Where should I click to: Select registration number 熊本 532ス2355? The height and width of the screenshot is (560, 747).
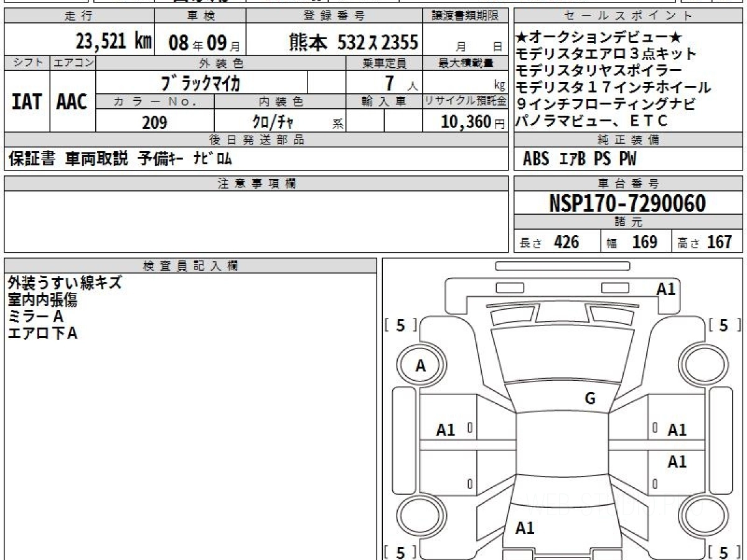[354, 42]
